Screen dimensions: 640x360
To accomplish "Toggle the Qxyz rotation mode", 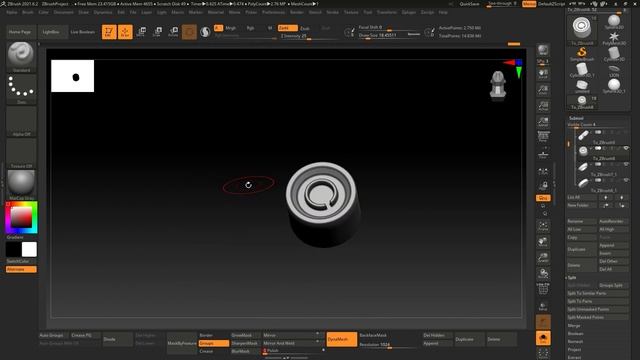I will [x=543, y=198].
